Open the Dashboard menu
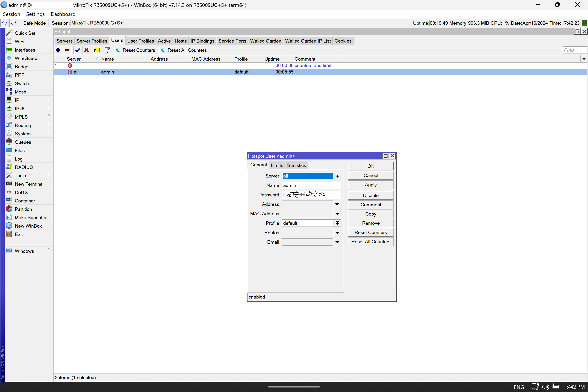Image resolution: width=588 pixels, height=392 pixels. coord(63,14)
